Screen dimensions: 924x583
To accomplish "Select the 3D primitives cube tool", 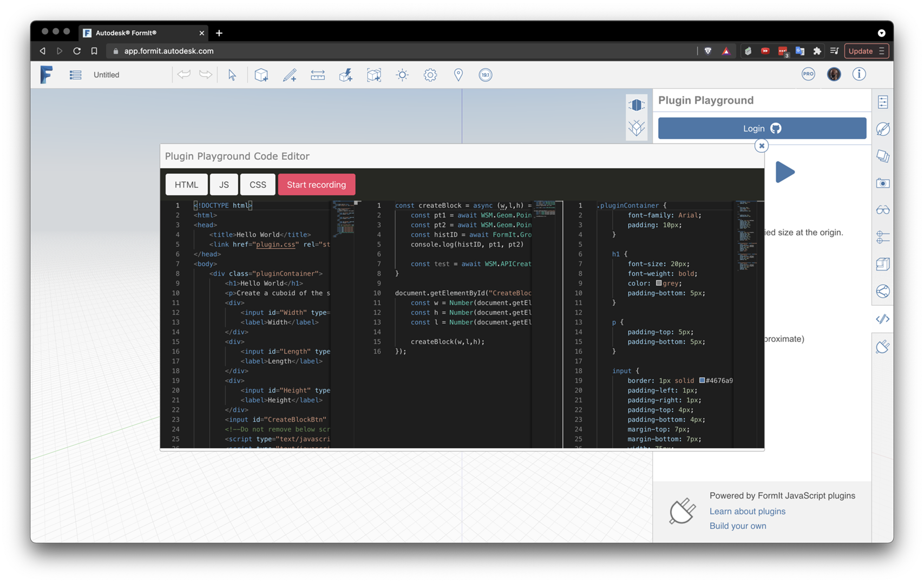I will (261, 75).
